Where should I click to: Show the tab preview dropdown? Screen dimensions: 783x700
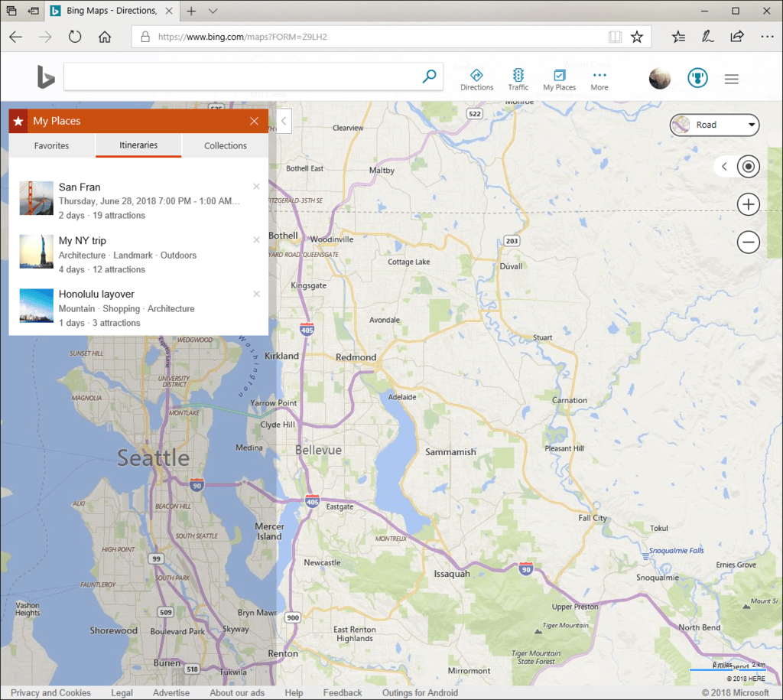click(213, 11)
